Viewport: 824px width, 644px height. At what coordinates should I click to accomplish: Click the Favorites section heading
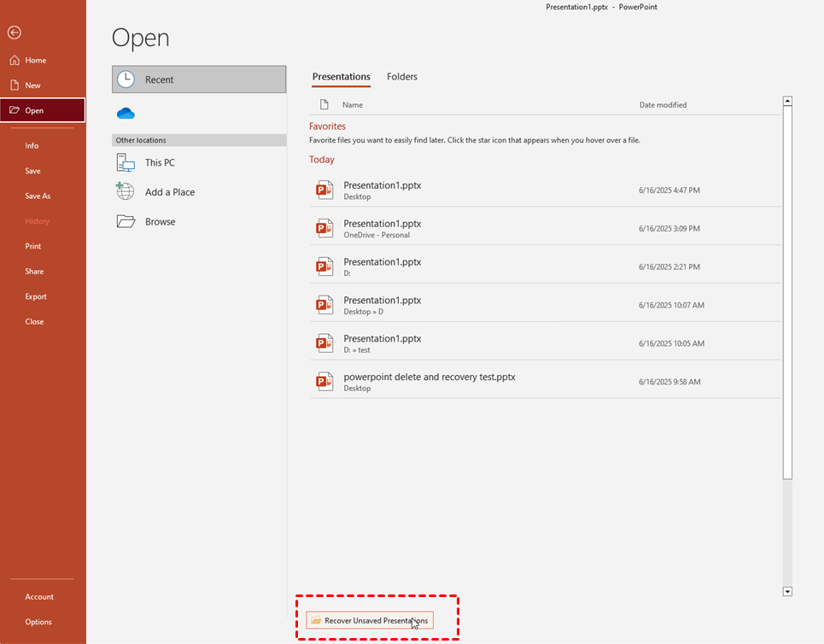(327, 126)
